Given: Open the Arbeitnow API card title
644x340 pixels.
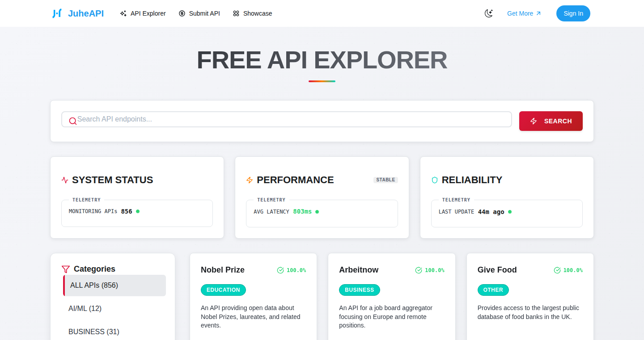Looking at the screenshot, I should coord(359,270).
